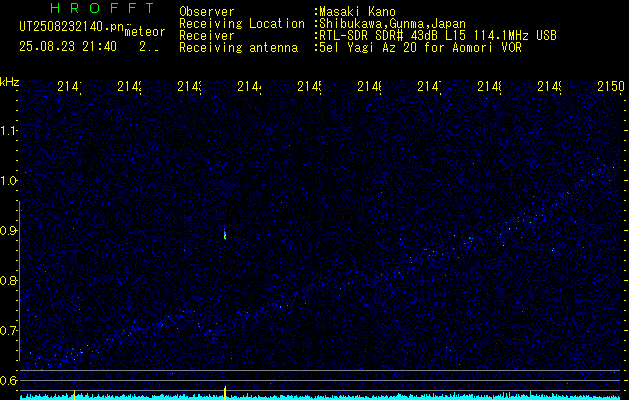Screen dimensions: 629x400
Task: Click the 1.1 kHz frequency label
Action: pos(8,130)
